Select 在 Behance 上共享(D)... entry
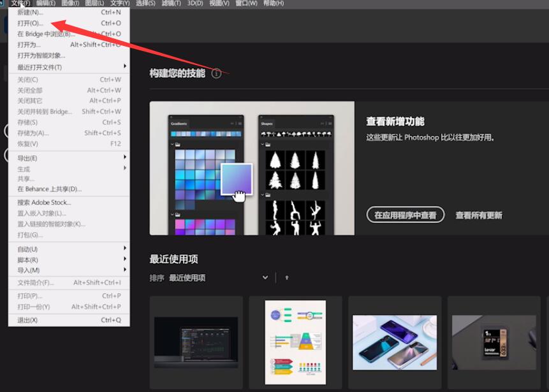This screenshot has height=392, width=549. pyautogui.click(x=69, y=189)
